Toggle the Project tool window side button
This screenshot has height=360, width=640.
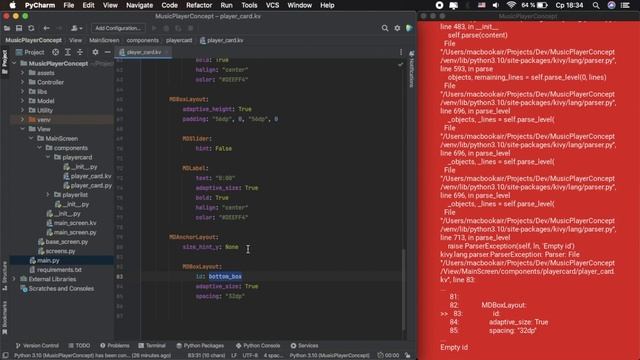(x=4, y=62)
